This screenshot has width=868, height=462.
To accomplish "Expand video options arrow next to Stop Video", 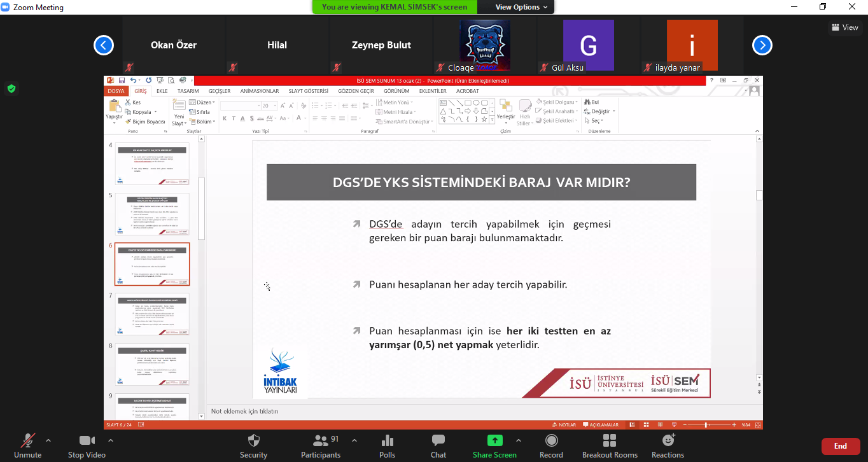I will (x=111, y=440).
